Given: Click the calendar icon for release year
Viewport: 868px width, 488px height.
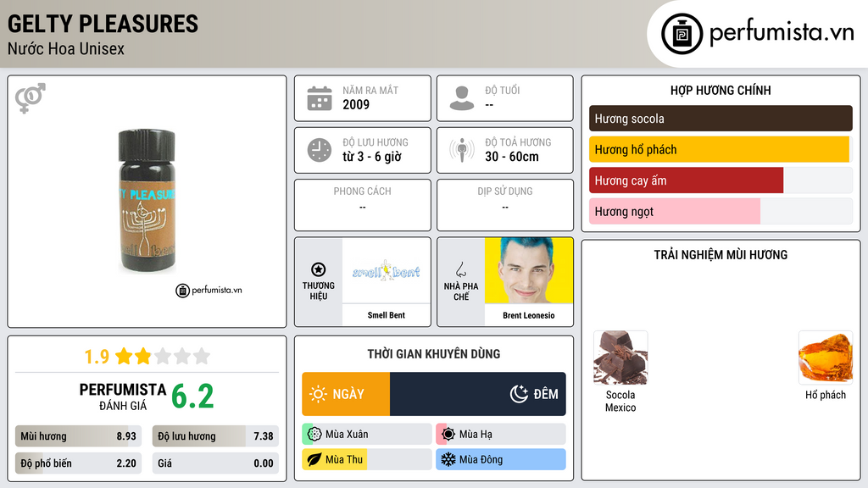Looking at the screenshot, I should click(320, 98).
